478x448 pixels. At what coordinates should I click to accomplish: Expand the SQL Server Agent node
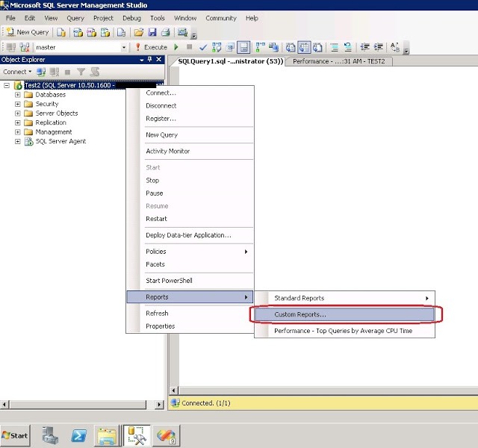(x=18, y=141)
